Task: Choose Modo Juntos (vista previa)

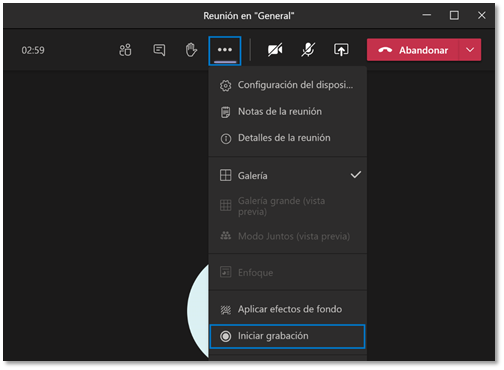Action: tap(288, 236)
